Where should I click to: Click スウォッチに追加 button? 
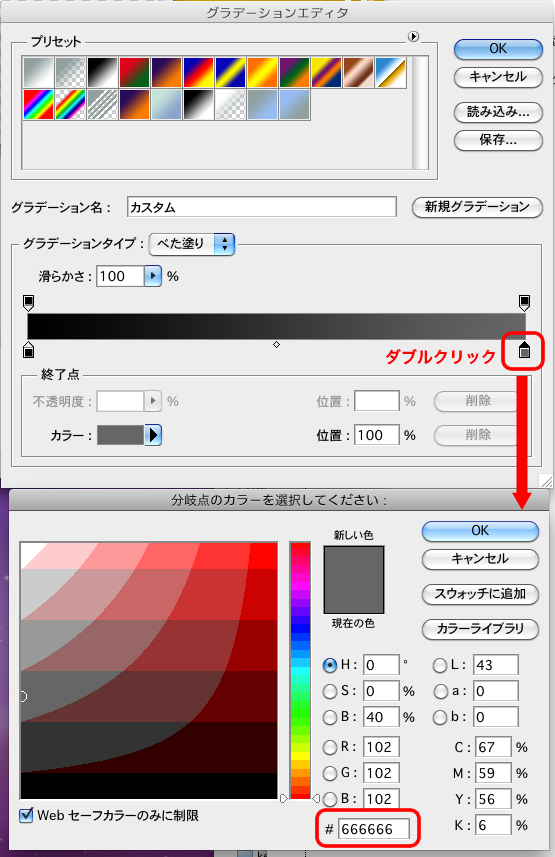[x=480, y=594]
